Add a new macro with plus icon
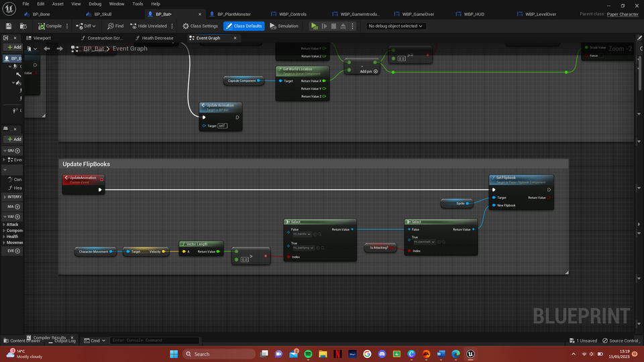 click(x=17, y=206)
